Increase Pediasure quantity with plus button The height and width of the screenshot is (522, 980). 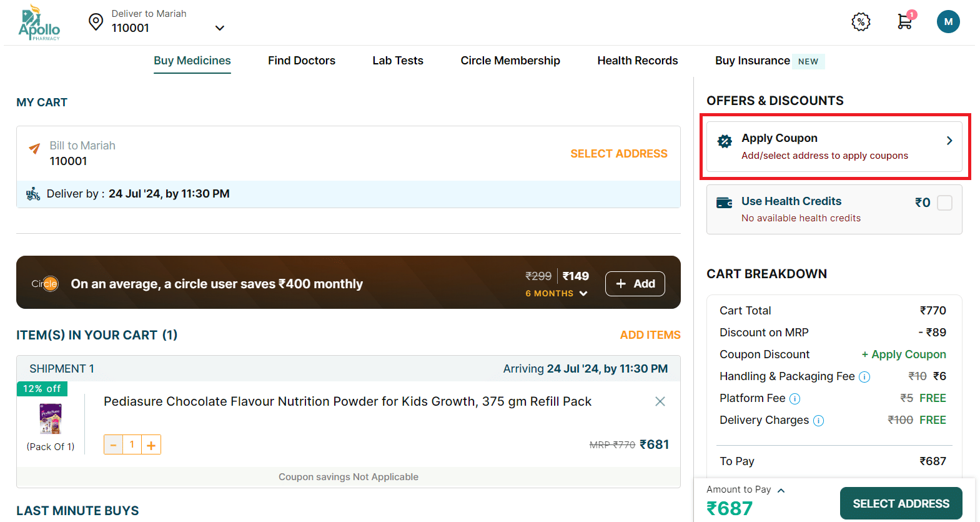point(151,444)
